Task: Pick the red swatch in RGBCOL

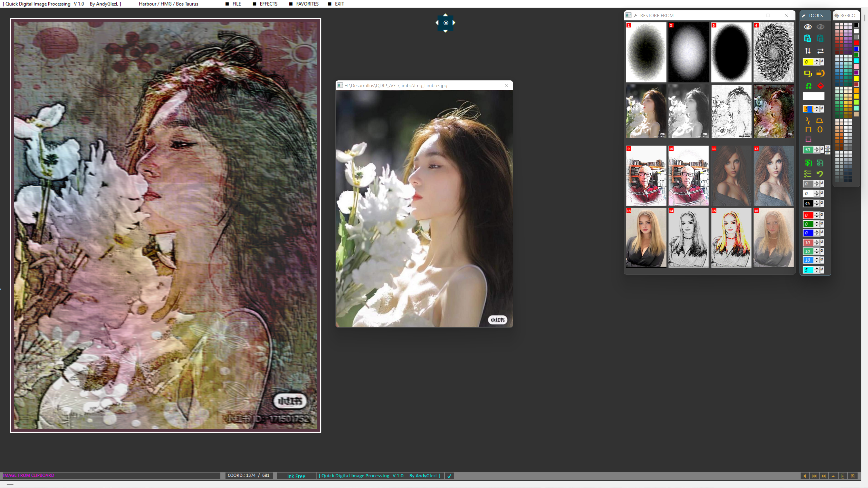Action: [x=856, y=43]
